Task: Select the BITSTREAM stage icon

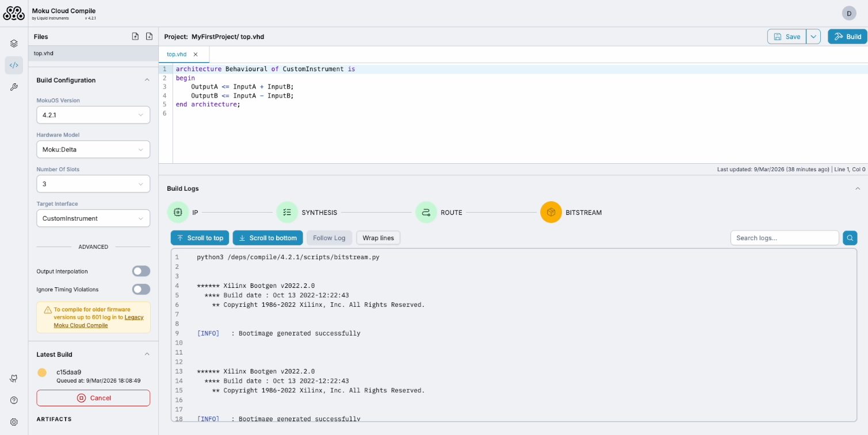Action: (551, 212)
